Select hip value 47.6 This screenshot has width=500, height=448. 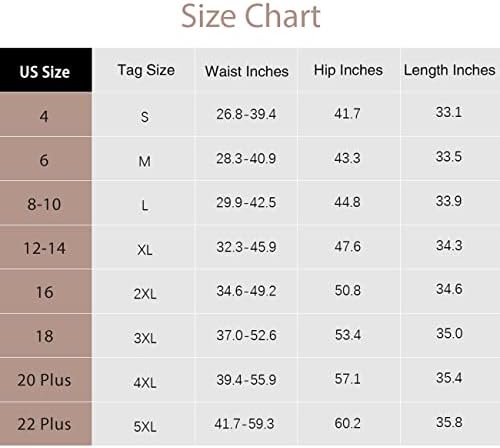coord(347,246)
